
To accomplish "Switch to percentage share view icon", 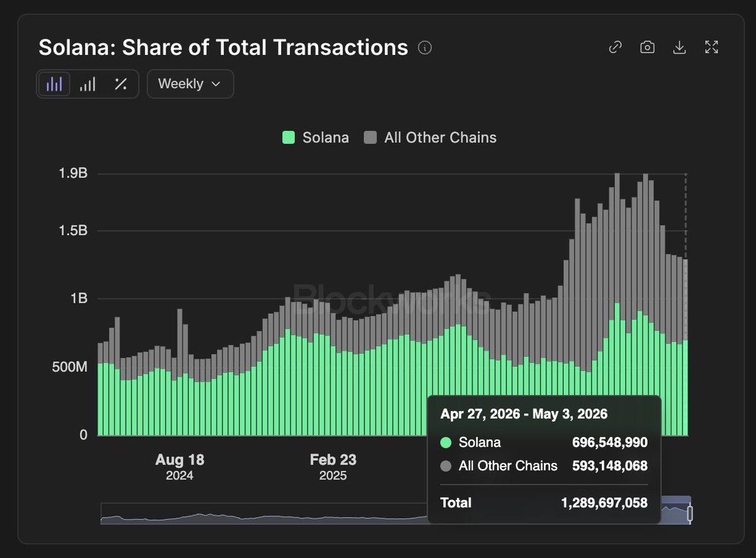I will click(x=120, y=84).
